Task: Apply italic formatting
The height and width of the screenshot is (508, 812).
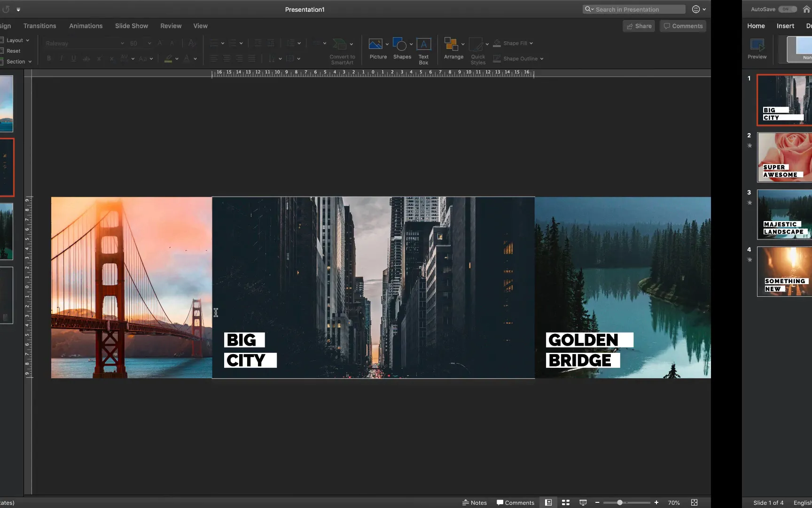Action: [61, 58]
